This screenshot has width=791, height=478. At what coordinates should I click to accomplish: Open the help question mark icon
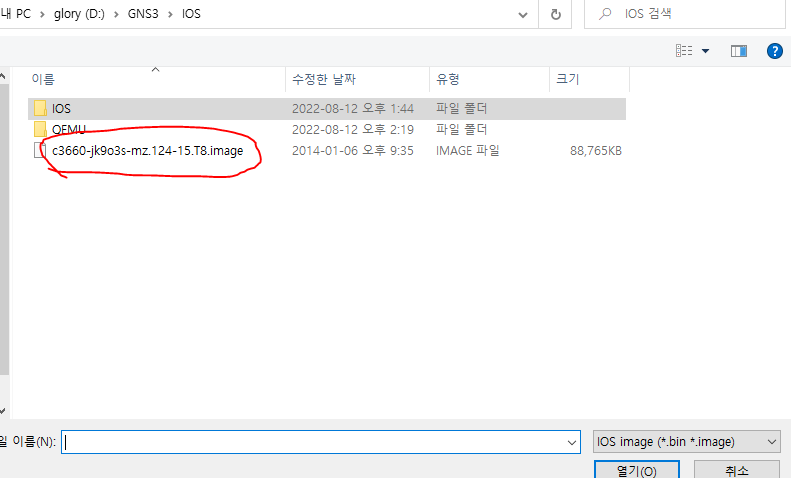click(774, 51)
